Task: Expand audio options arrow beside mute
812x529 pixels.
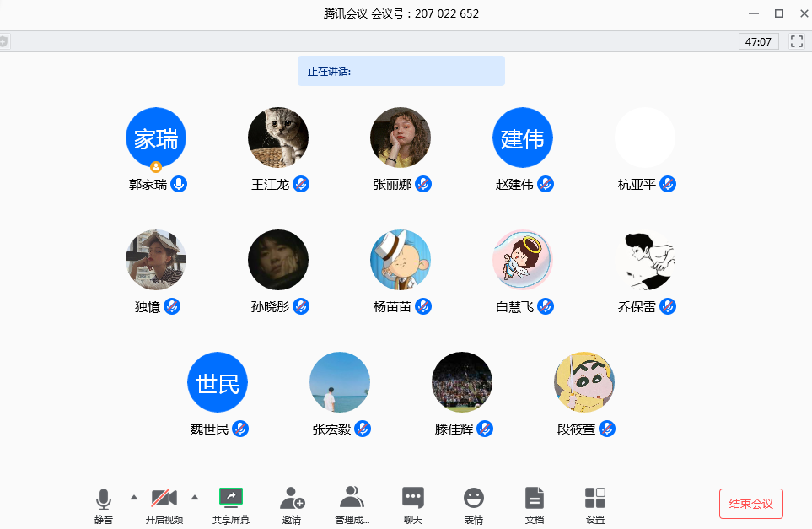Action: [133, 496]
